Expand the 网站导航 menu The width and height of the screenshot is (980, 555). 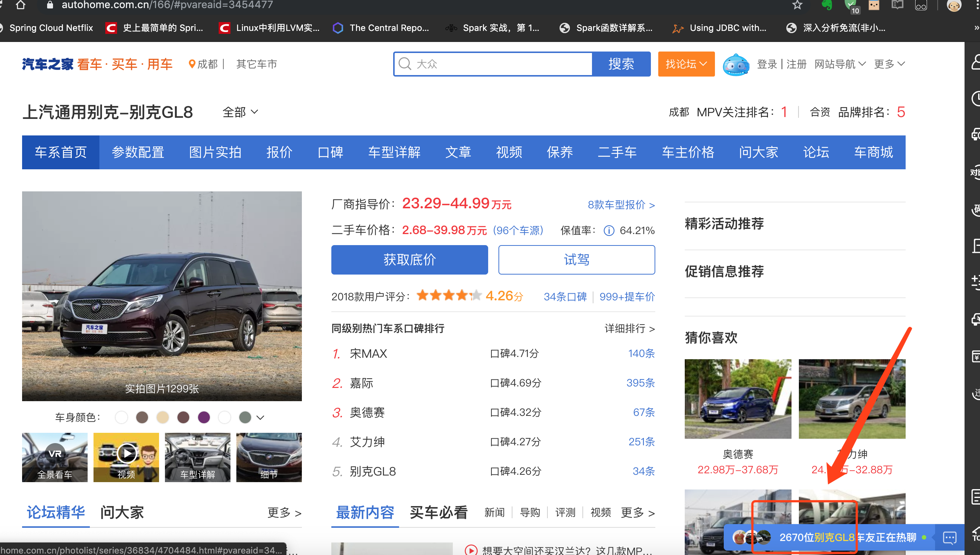840,64
